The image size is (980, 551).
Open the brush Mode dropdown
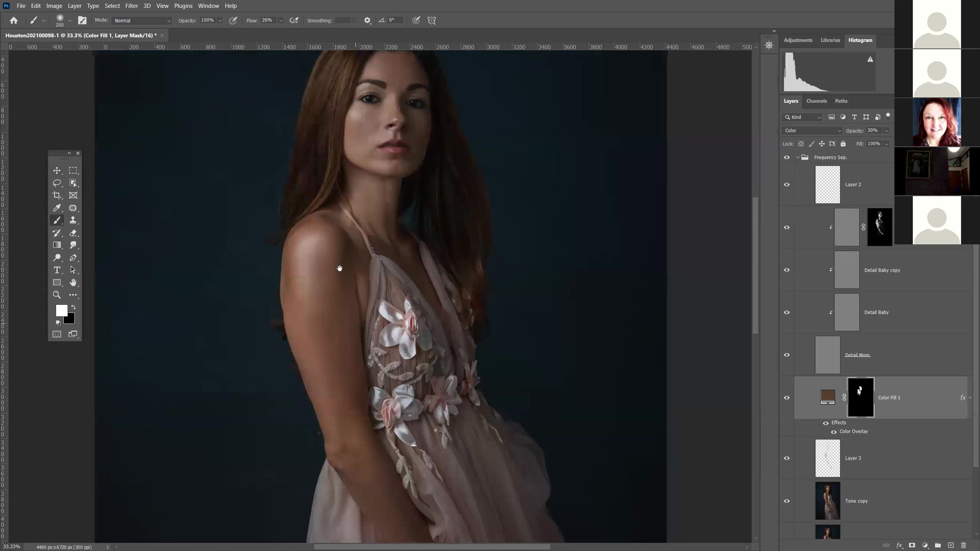click(141, 21)
